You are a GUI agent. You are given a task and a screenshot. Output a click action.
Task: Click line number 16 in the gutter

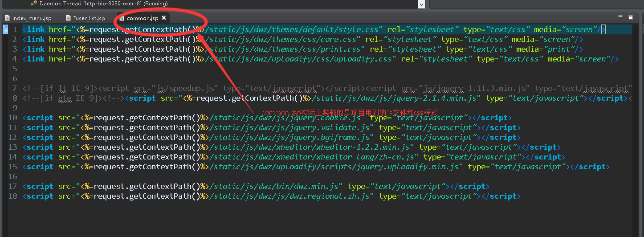coord(12,176)
